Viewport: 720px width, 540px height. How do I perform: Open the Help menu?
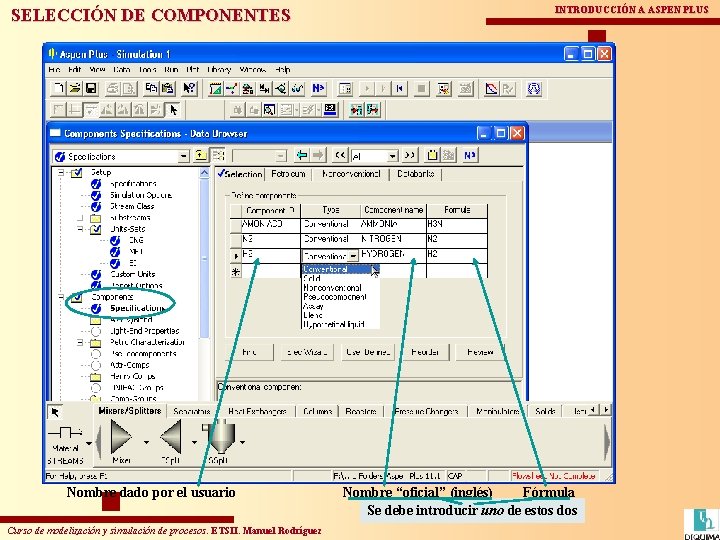(x=283, y=70)
